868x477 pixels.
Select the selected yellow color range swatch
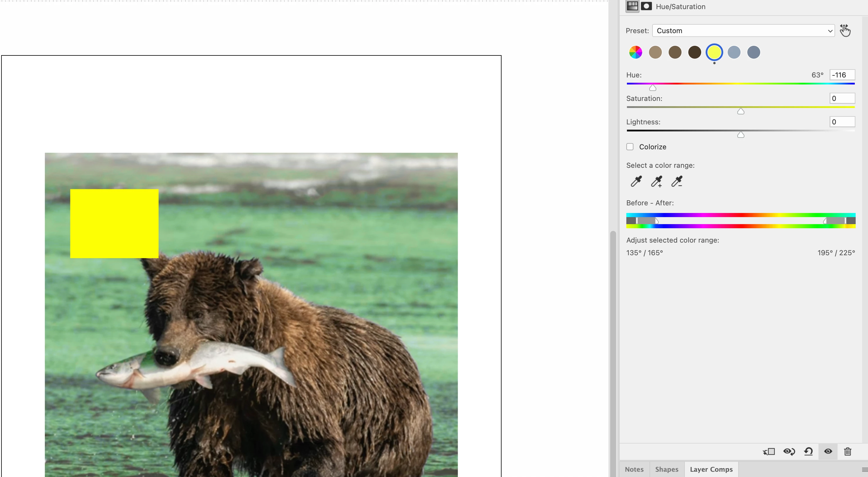pos(714,53)
